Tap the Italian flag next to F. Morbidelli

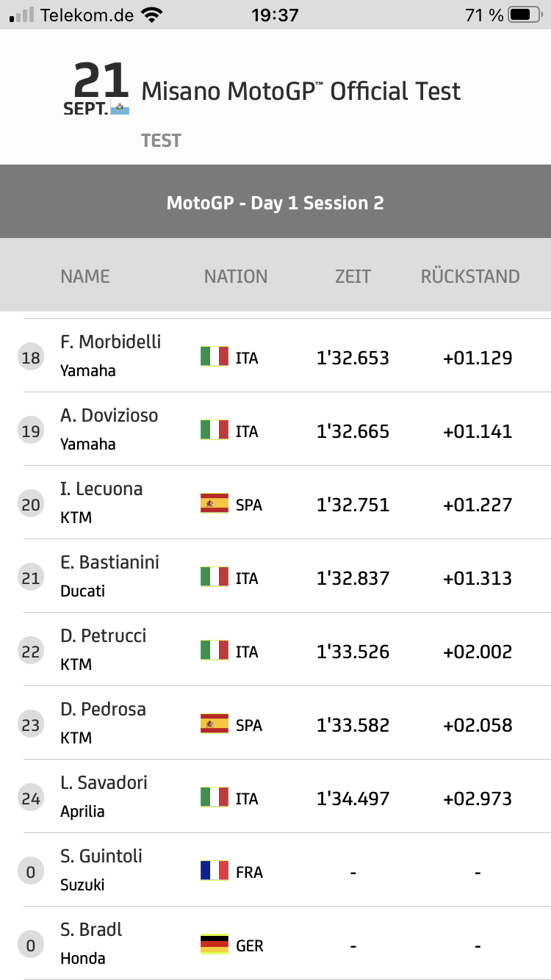point(215,357)
